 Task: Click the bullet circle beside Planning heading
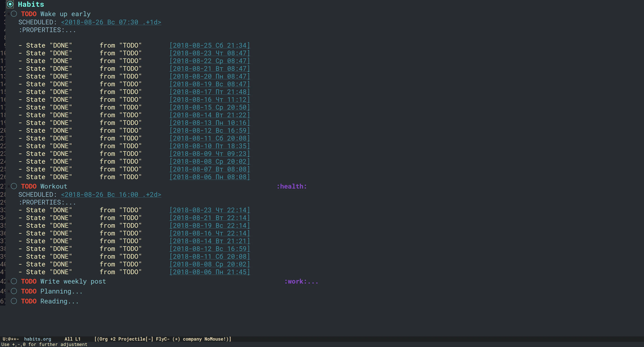click(14, 291)
